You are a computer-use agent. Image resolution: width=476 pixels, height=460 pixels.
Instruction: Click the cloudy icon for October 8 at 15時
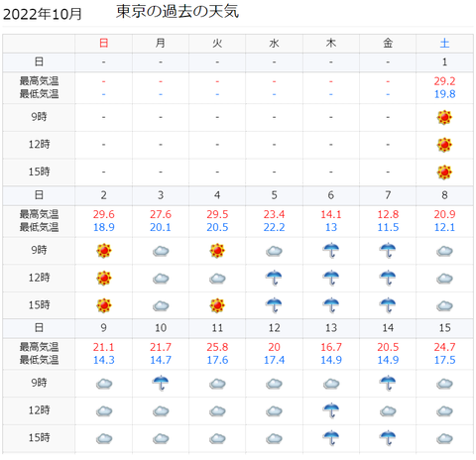tap(444, 306)
